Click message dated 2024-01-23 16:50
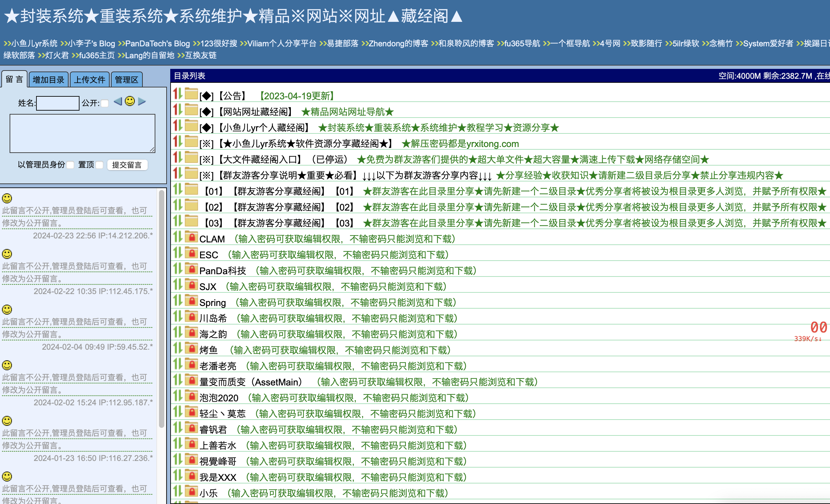This screenshot has height=504, width=830. 78,439
